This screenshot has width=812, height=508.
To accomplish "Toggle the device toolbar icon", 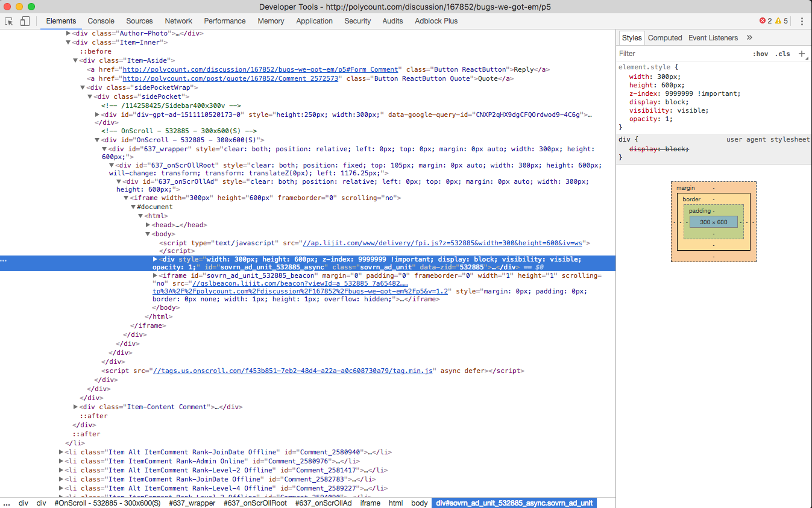I will 25,21.
